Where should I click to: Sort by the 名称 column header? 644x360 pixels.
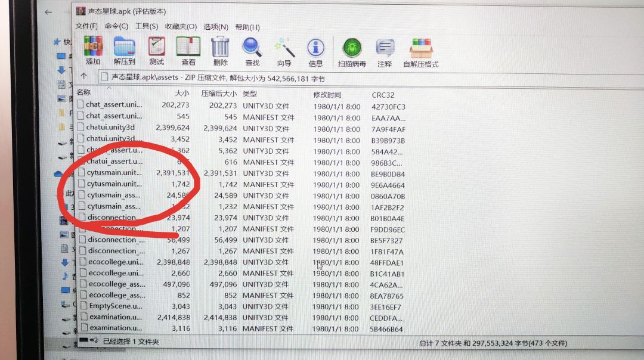(x=83, y=92)
